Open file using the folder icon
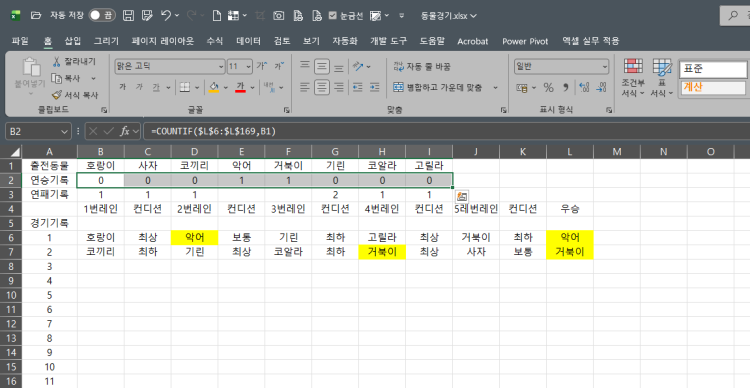Image resolution: width=750 pixels, height=388 pixels. pyautogui.click(x=36, y=16)
